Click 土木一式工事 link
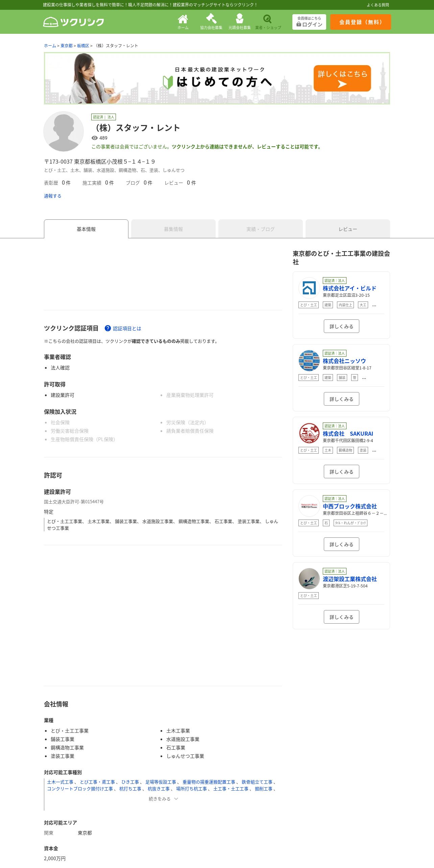The height and width of the screenshot is (868, 434). (60, 782)
